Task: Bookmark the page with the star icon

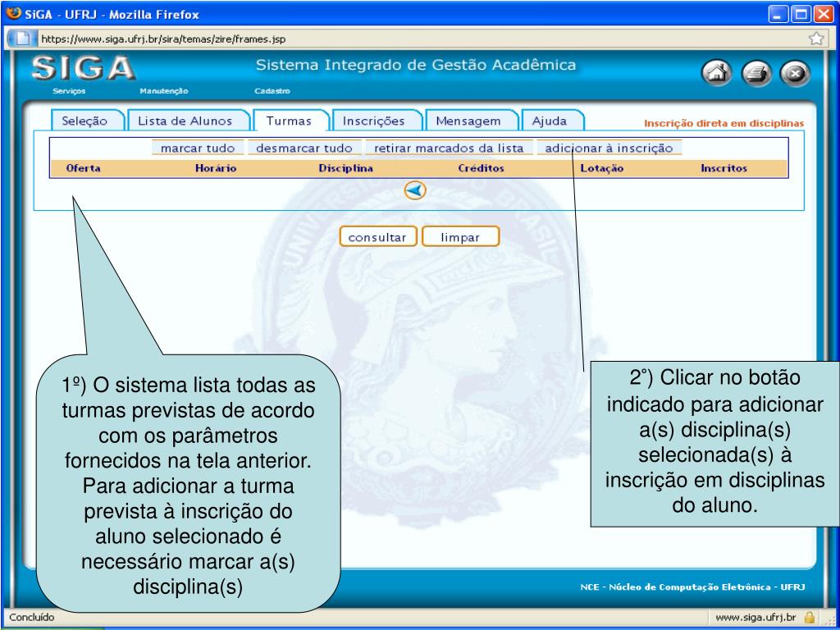Action: click(816, 39)
